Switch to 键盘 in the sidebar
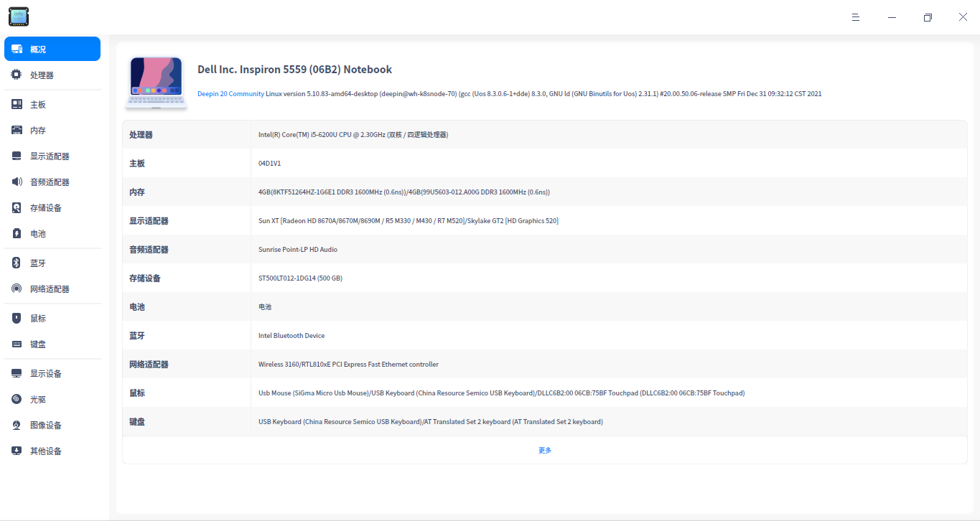This screenshot has width=980, height=521. (52, 344)
